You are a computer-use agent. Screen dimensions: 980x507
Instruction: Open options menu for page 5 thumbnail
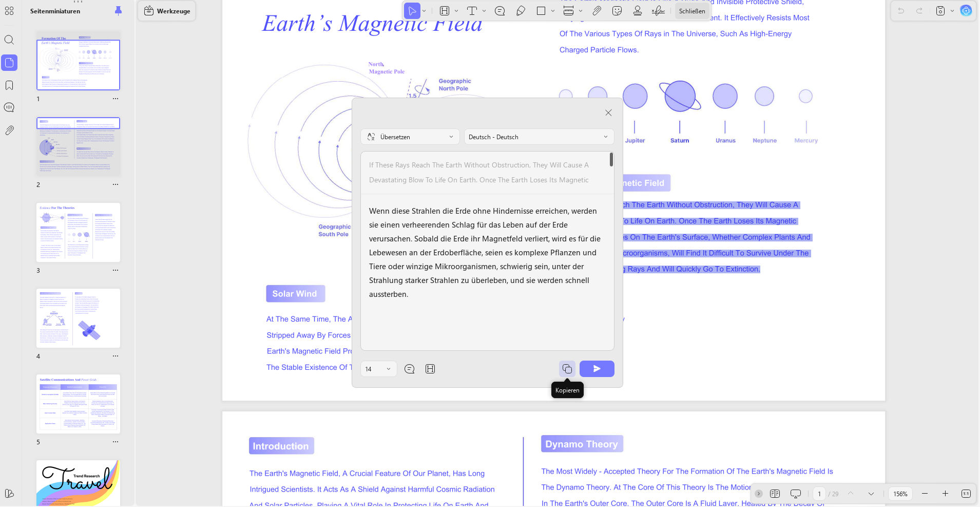pos(116,442)
